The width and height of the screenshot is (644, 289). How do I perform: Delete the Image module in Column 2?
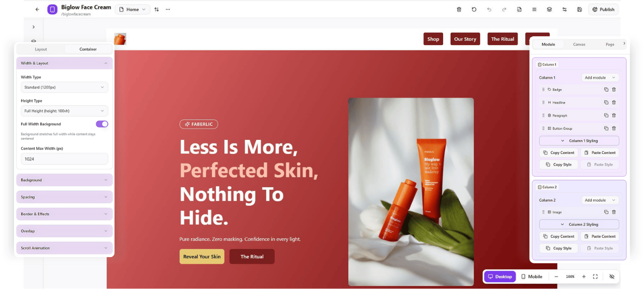click(614, 212)
